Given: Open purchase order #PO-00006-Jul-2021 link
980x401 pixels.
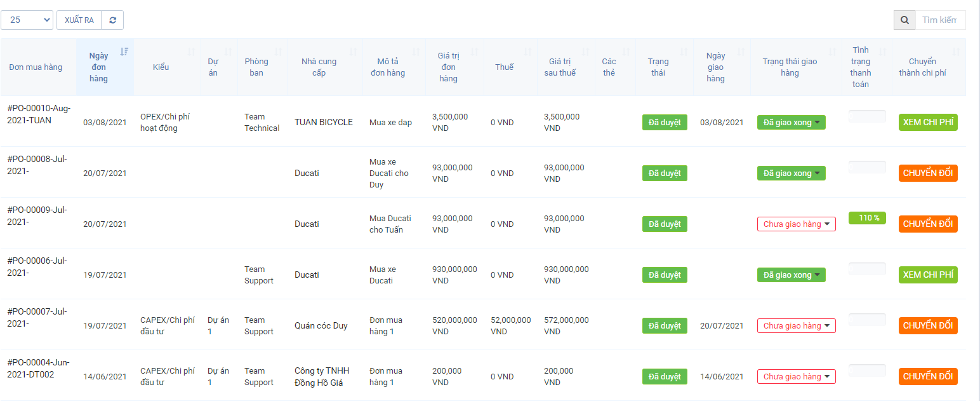Looking at the screenshot, I should click(x=37, y=266).
